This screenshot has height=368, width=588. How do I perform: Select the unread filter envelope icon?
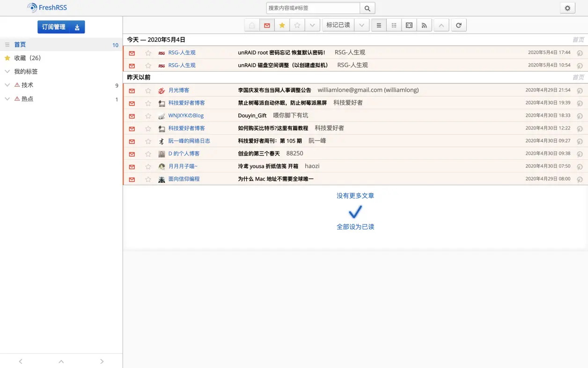pos(267,25)
